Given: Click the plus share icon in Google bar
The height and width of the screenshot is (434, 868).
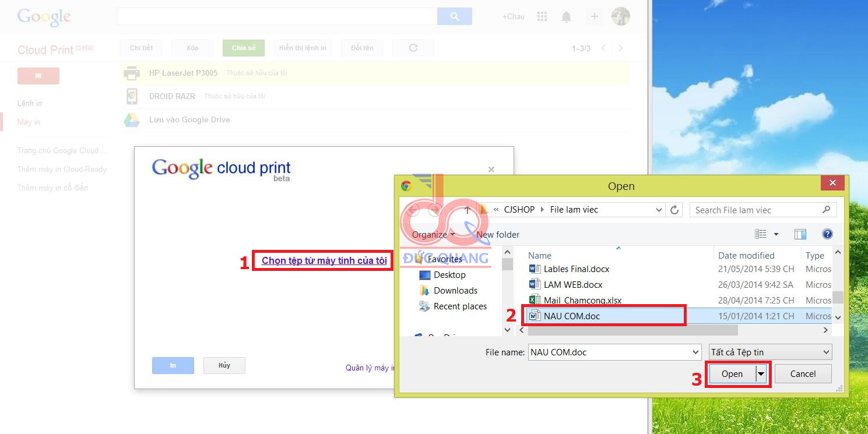Looking at the screenshot, I should tap(594, 16).
